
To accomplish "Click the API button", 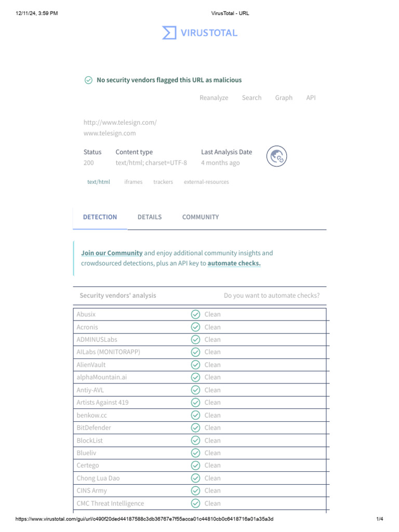I will coord(311,98).
